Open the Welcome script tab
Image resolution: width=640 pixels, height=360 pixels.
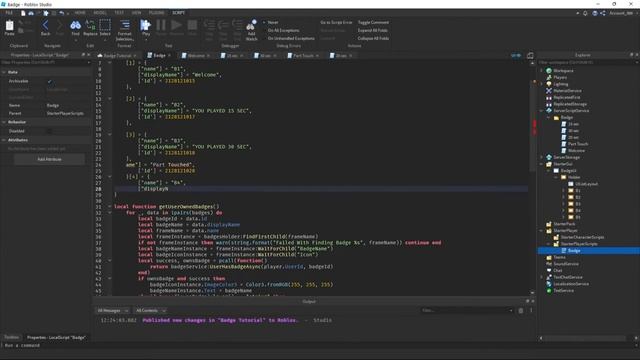196,56
